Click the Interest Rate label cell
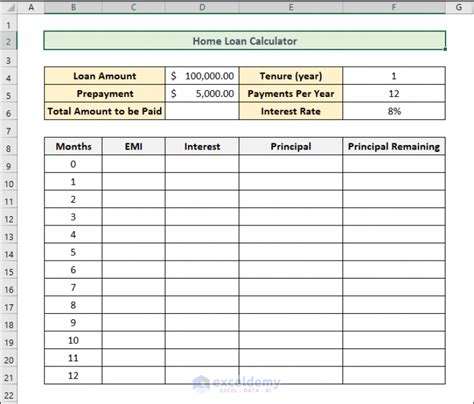Image resolution: width=474 pixels, height=404 pixels. (x=291, y=111)
